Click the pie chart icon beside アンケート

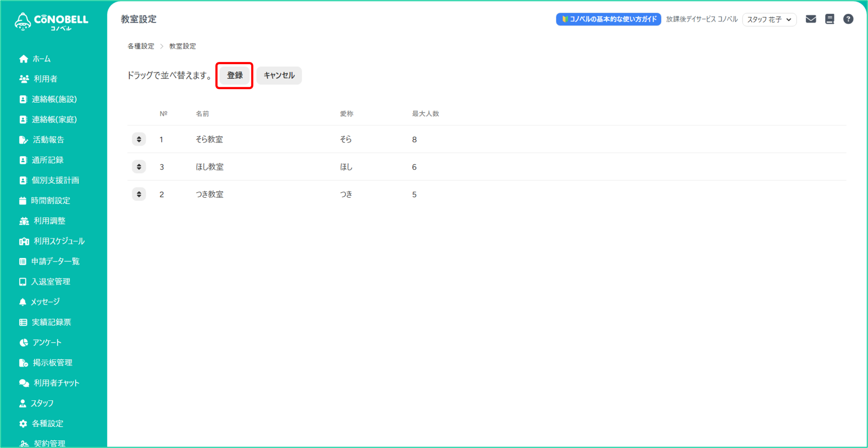pyautogui.click(x=23, y=343)
